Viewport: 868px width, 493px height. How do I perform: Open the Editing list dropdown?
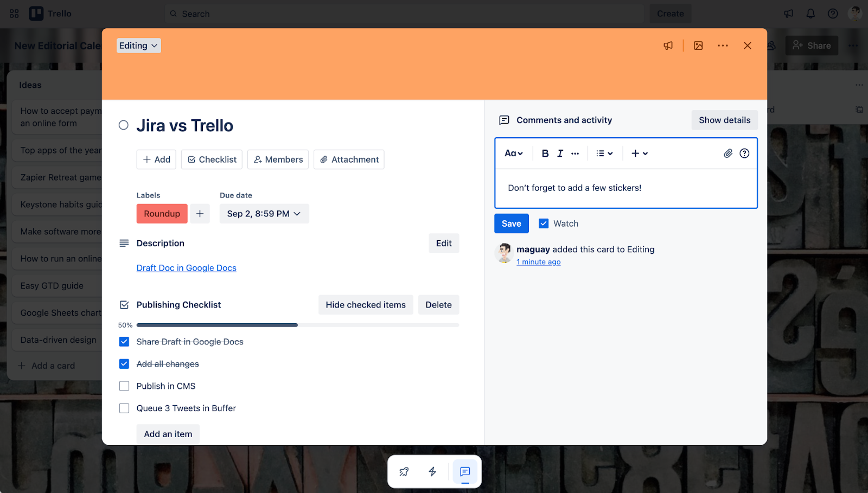(x=138, y=46)
